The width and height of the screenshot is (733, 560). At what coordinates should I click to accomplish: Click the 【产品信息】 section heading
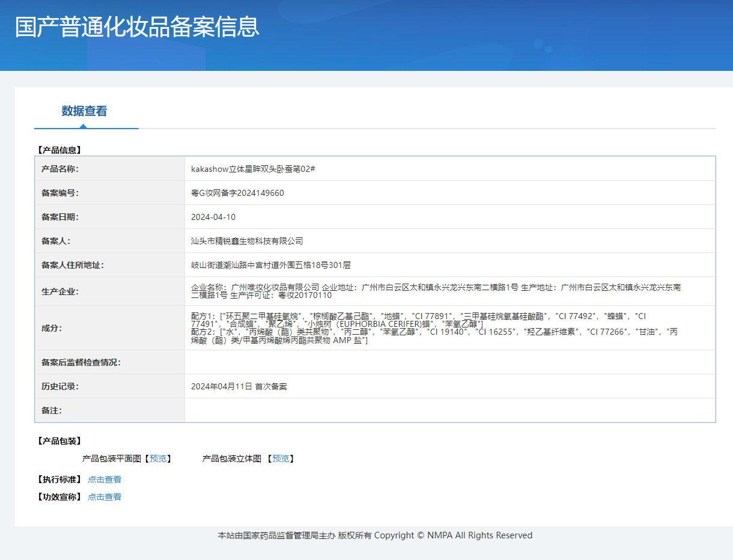click(59, 150)
